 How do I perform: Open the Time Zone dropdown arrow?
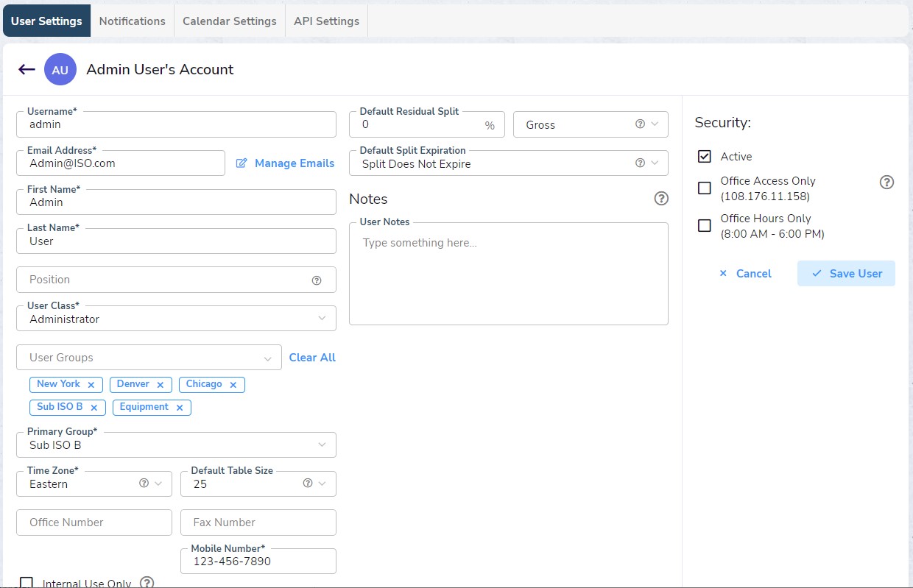click(158, 483)
